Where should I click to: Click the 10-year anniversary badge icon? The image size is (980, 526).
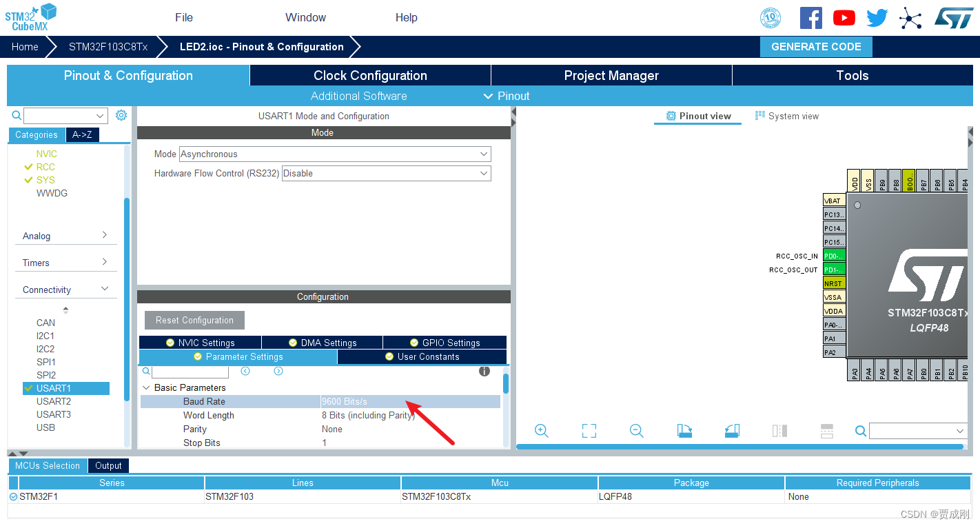pyautogui.click(x=770, y=18)
